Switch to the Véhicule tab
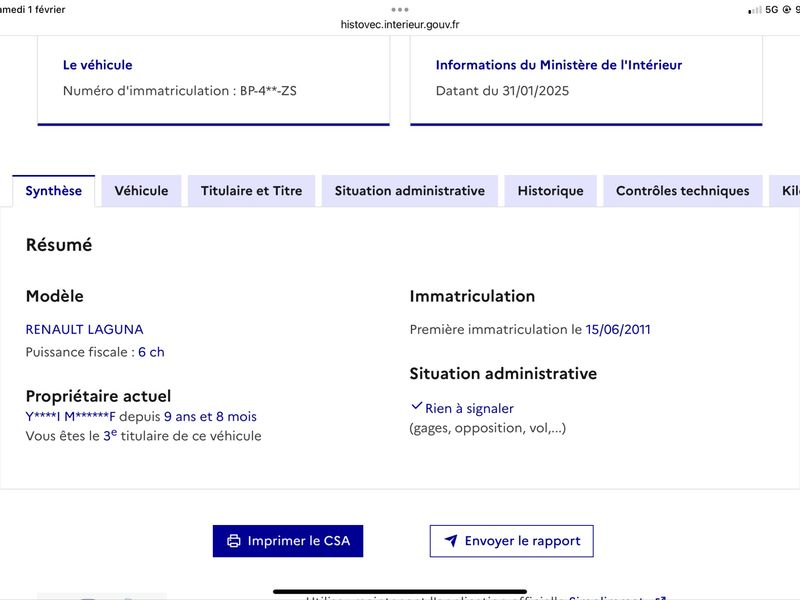This screenshot has width=800, height=600. tap(141, 191)
